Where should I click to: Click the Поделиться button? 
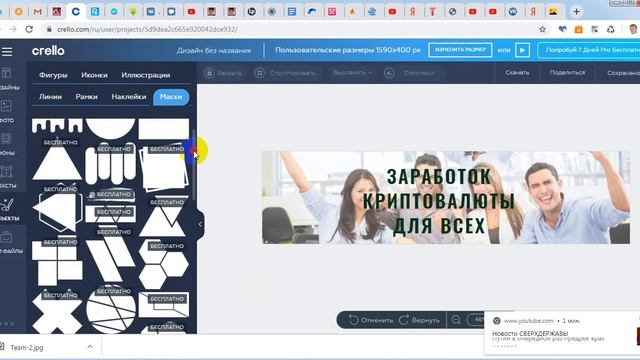coord(567,72)
